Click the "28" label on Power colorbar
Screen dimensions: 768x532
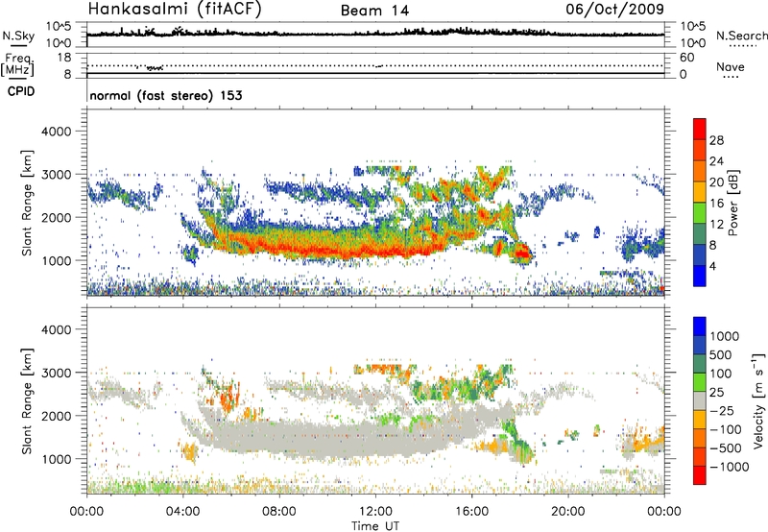[x=716, y=140]
